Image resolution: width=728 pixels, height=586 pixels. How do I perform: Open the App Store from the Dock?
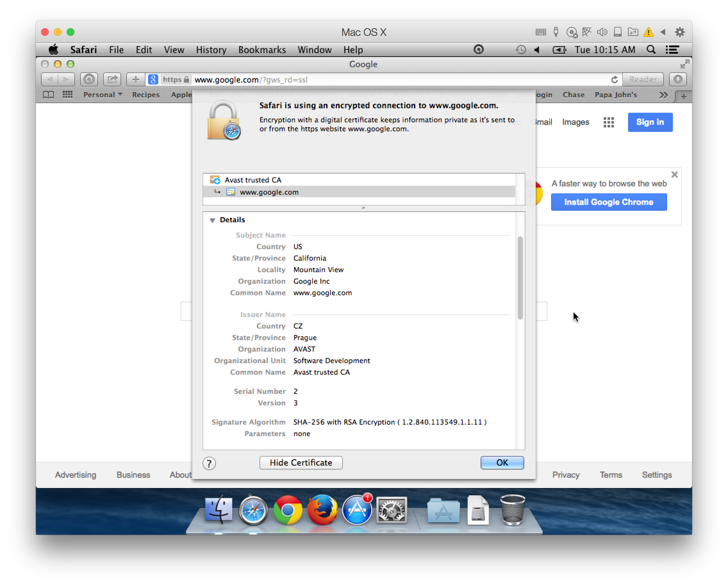[357, 510]
